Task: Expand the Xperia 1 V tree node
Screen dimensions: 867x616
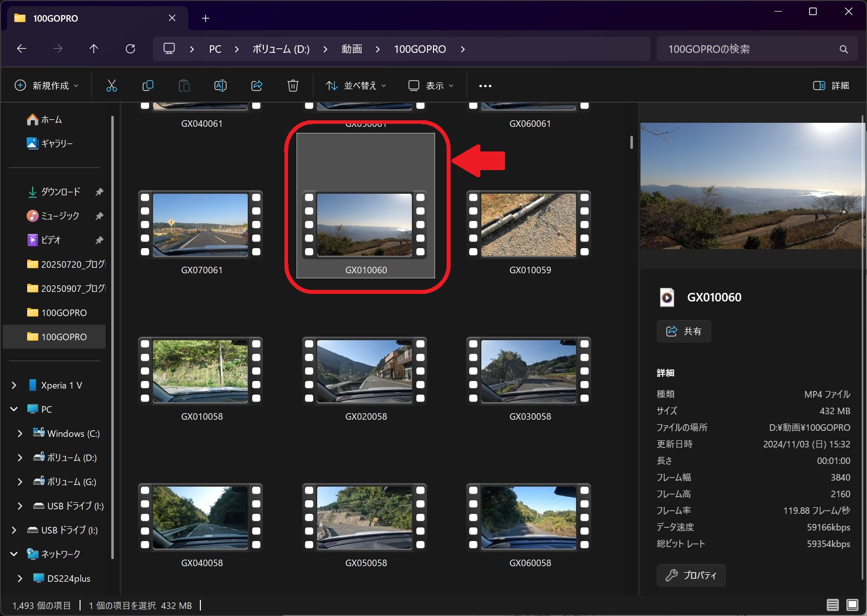Action: tap(14, 386)
